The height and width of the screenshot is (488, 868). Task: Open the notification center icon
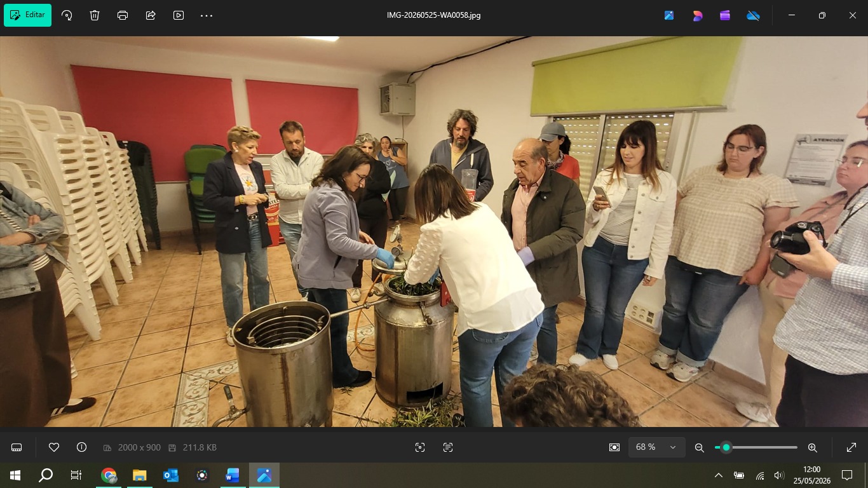847,475
